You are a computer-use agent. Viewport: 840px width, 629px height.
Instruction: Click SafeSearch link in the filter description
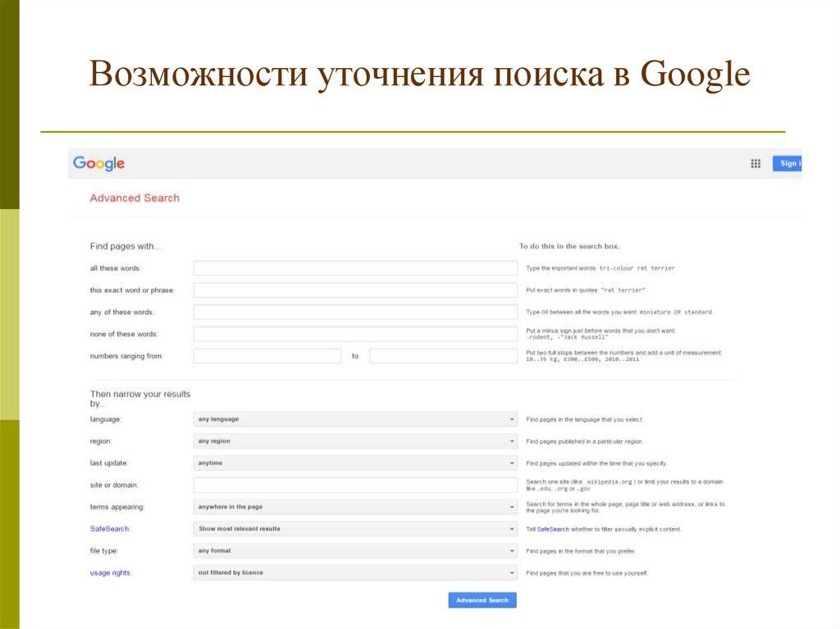click(x=553, y=529)
